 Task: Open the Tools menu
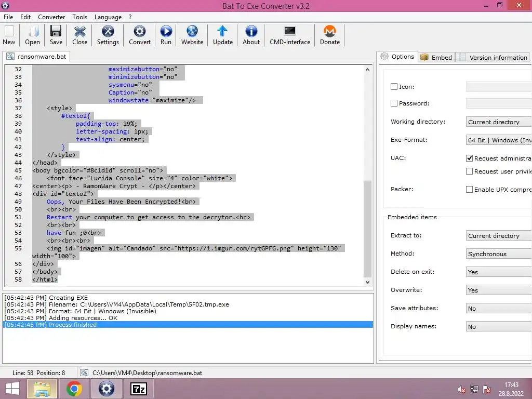pyautogui.click(x=79, y=17)
